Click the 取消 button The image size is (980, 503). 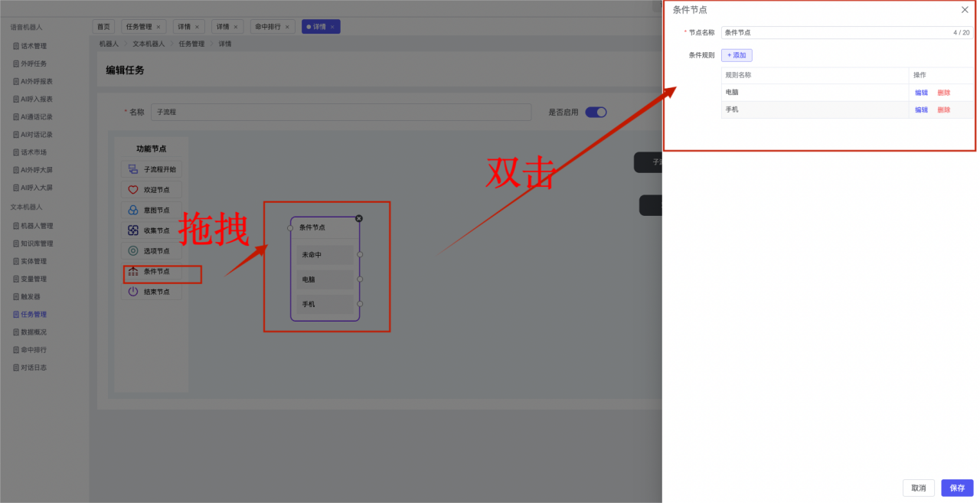pyautogui.click(x=919, y=488)
